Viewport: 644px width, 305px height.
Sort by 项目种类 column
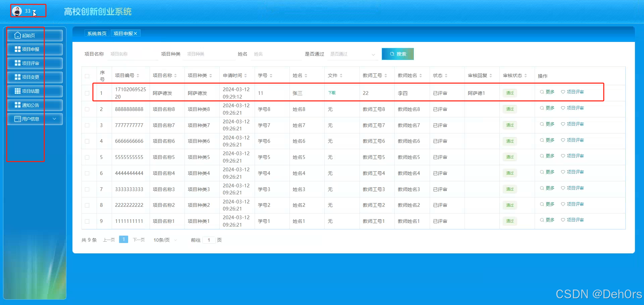tap(211, 76)
